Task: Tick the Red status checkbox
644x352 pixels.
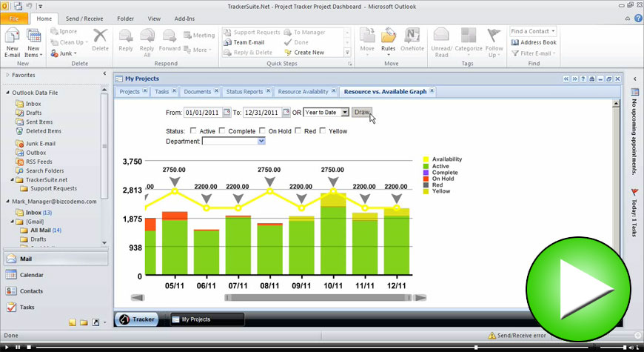Action: [x=298, y=130]
